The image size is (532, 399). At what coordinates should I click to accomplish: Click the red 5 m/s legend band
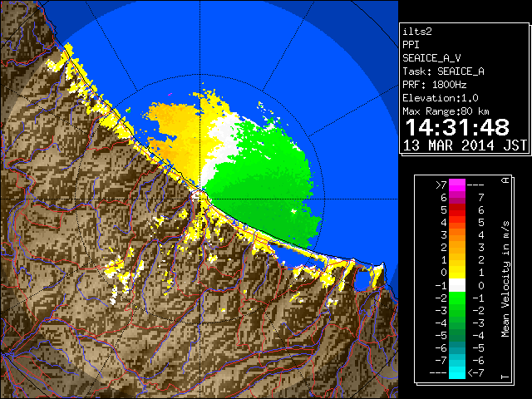457,210
